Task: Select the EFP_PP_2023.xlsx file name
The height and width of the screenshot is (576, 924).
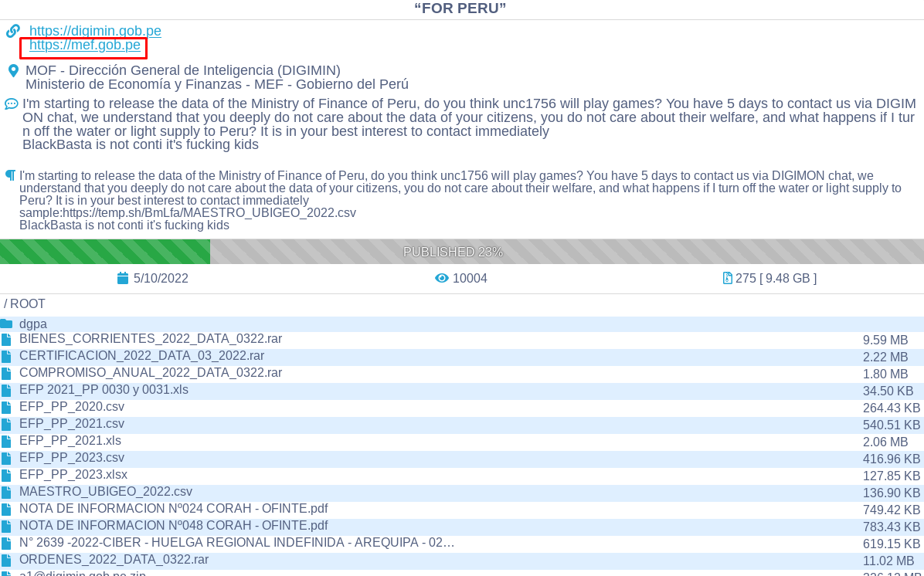Action: click(73, 474)
